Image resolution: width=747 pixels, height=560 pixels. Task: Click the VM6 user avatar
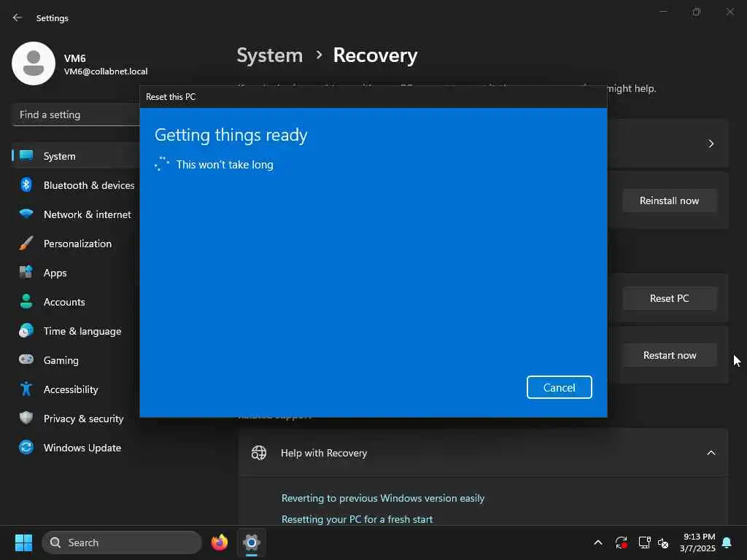click(34, 63)
